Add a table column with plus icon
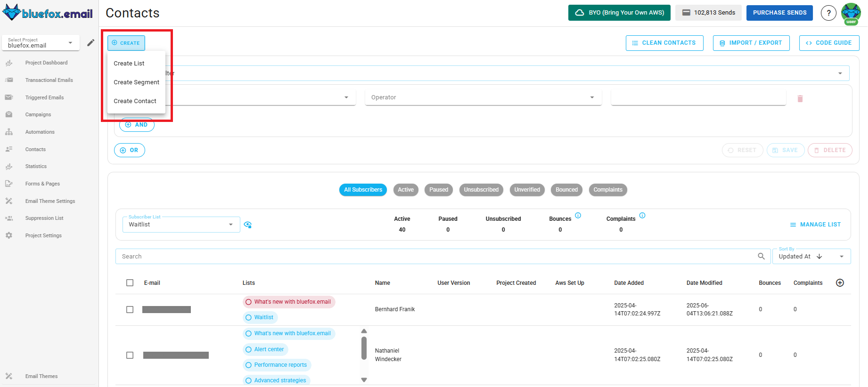Screen dimensions: 868x387 (840, 282)
